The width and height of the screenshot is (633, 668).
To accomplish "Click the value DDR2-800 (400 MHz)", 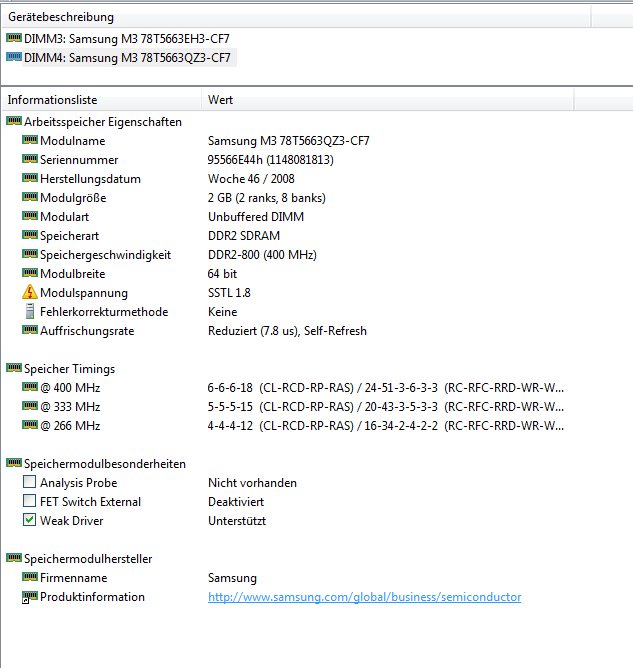I will point(262,255).
